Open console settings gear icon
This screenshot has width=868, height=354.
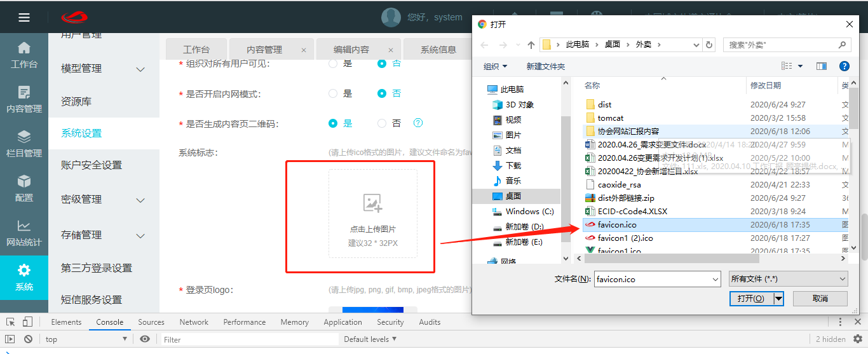tap(857, 339)
